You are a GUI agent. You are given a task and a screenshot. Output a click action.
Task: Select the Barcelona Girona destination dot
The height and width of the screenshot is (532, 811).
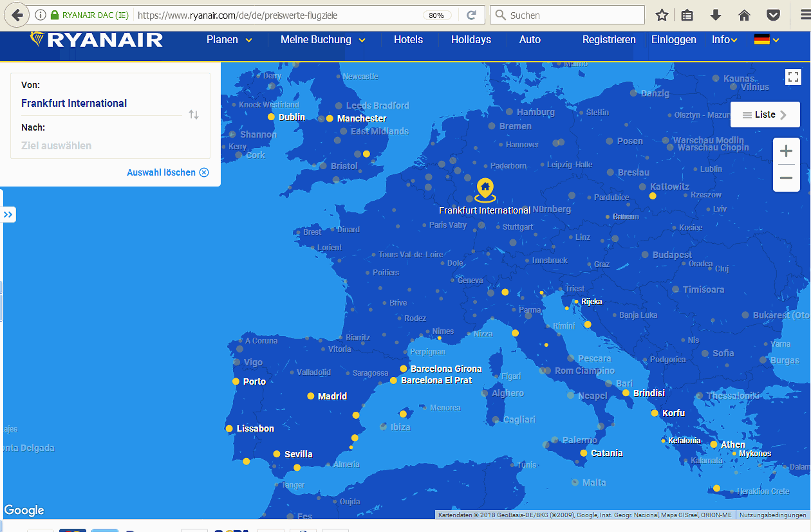click(404, 369)
